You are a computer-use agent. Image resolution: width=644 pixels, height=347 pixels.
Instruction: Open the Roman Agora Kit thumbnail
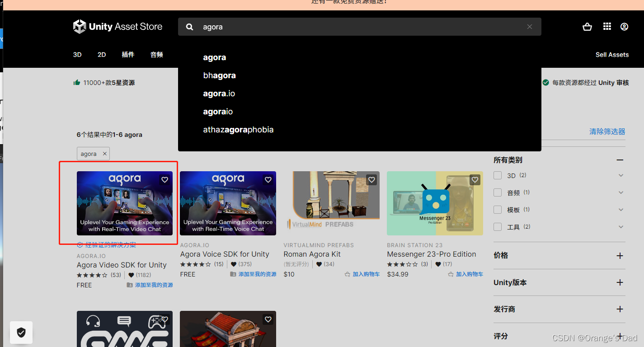(331, 203)
